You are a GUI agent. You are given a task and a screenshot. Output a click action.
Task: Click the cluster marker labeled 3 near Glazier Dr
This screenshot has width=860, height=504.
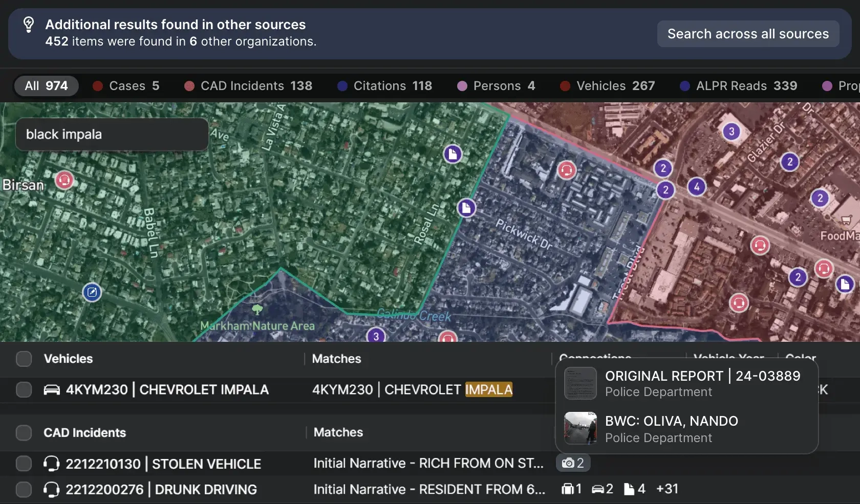pos(732,132)
